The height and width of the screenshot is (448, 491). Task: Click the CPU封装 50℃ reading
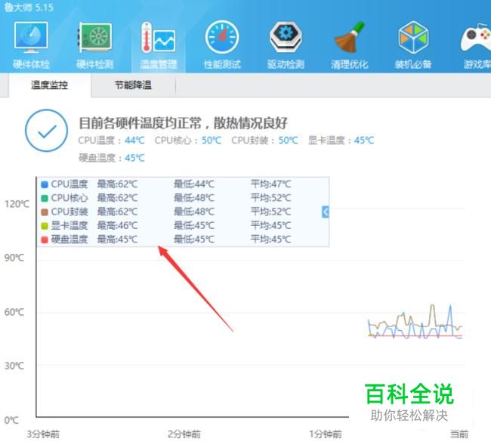tap(264, 140)
